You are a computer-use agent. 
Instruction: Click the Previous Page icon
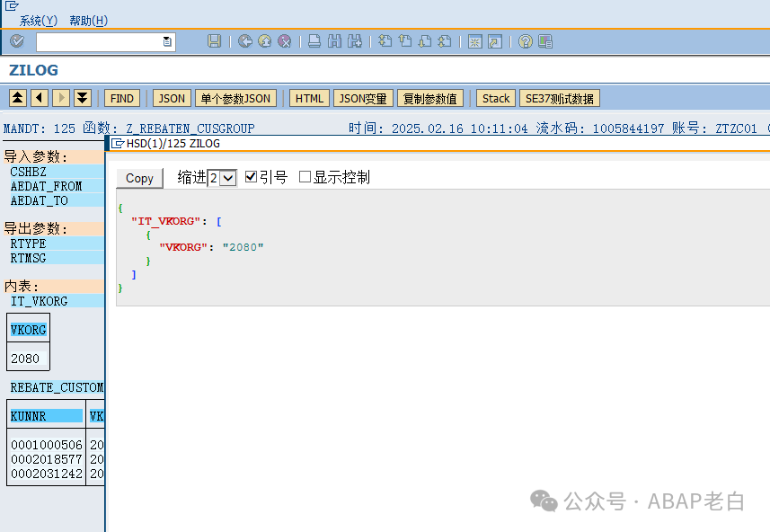click(405, 41)
